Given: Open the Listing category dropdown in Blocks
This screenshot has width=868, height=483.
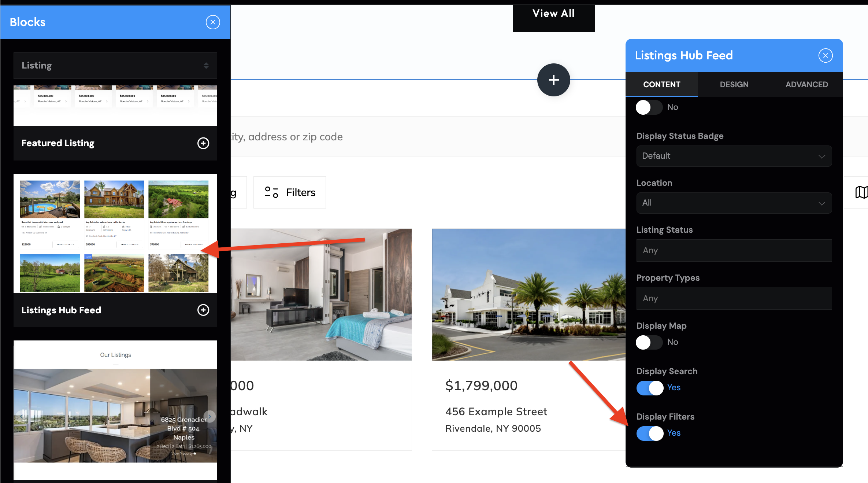Looking at the screenshot, I should tap(115, 66).
